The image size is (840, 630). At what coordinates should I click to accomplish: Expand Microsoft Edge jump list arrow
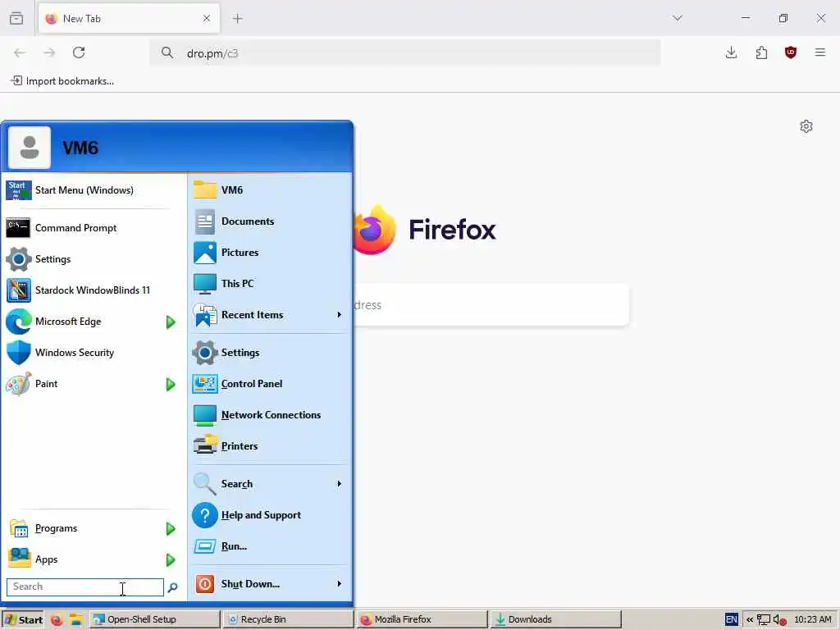pyautogui.click(x=171, y=322)
